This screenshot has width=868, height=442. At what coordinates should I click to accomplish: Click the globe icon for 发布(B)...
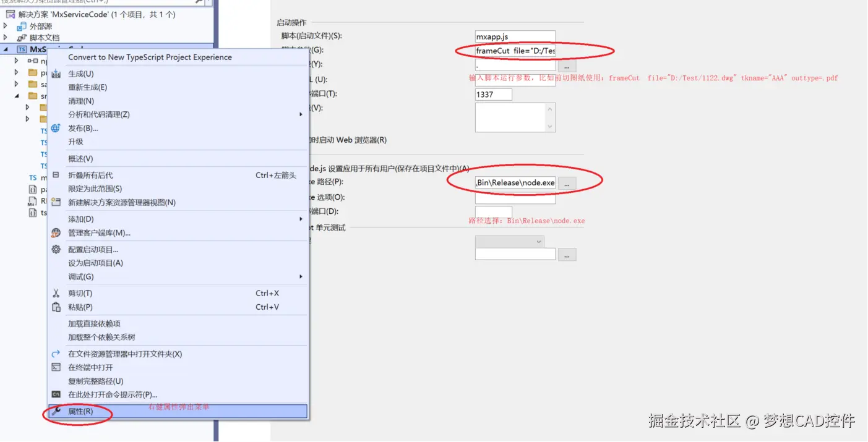point(56,129)
